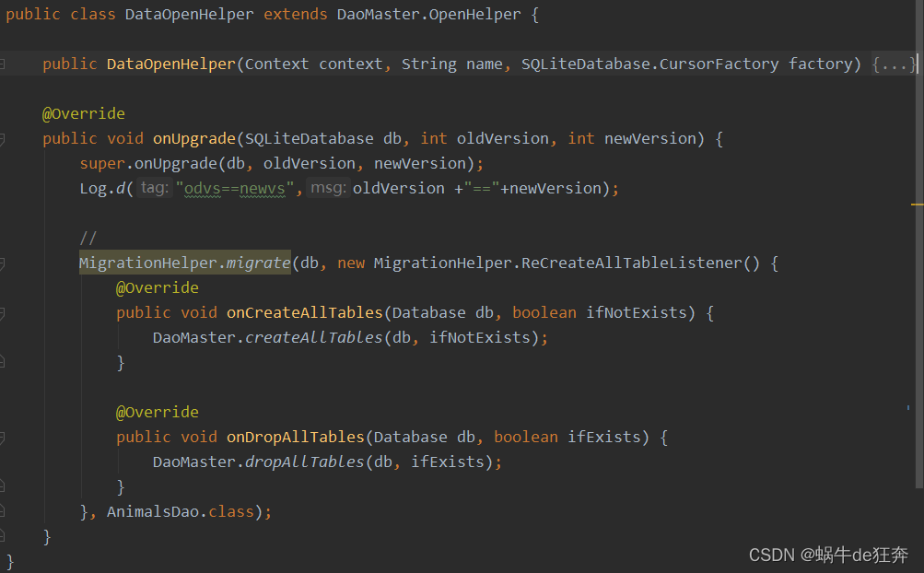Click 'Database db' in onDropAllTables signature

425,438
